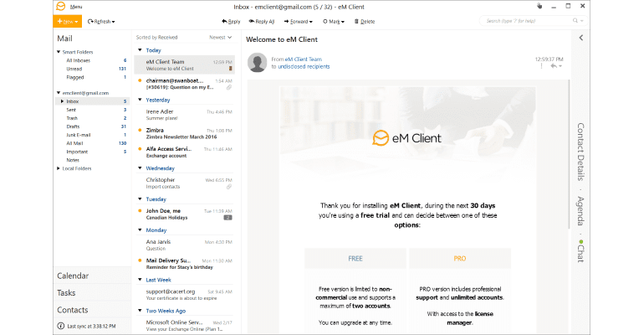Open the main Menu
Screen dimensions: 644x335
(x=76, y=6)
